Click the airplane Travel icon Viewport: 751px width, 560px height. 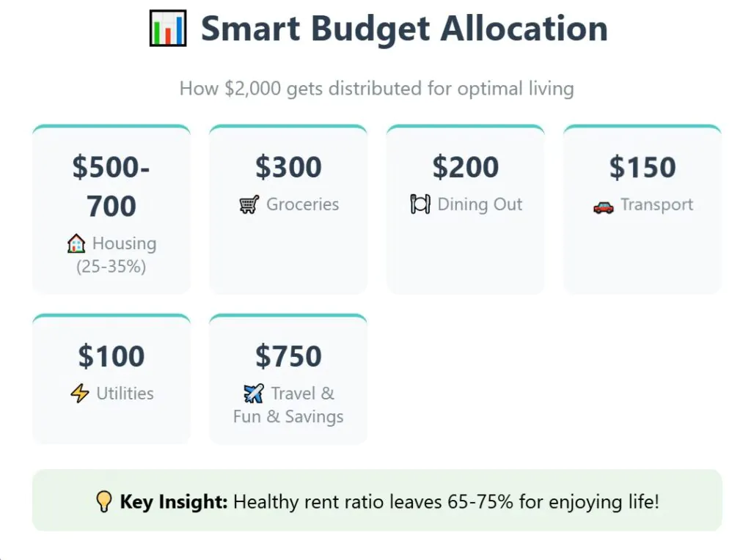254,394
